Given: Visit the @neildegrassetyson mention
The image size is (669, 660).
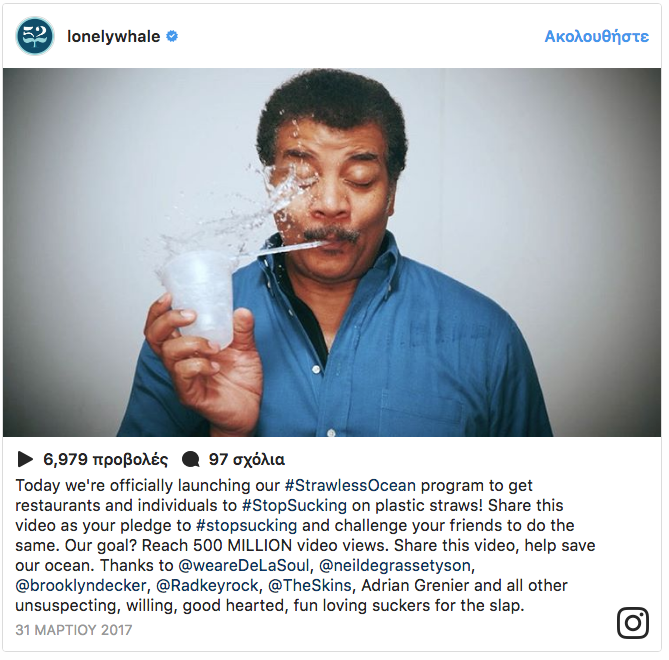Looking at the screenshot, I should [396, 566].
